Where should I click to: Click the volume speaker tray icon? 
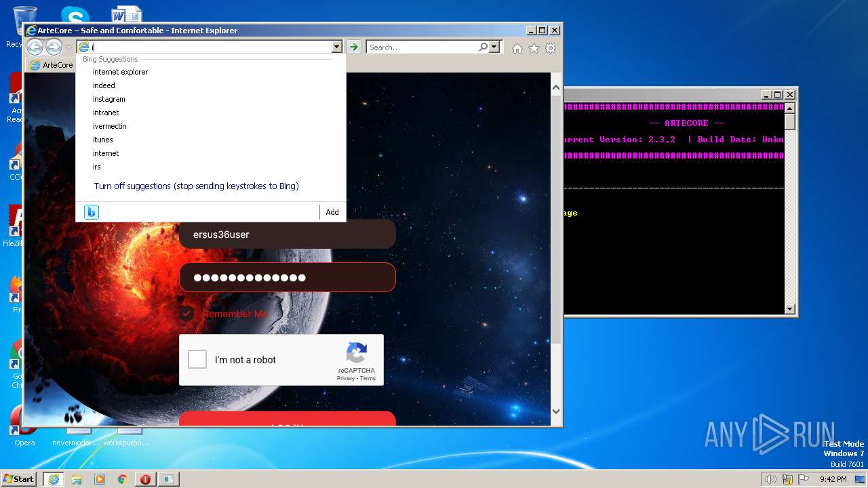pyautogui.click(x=770, y=479)
